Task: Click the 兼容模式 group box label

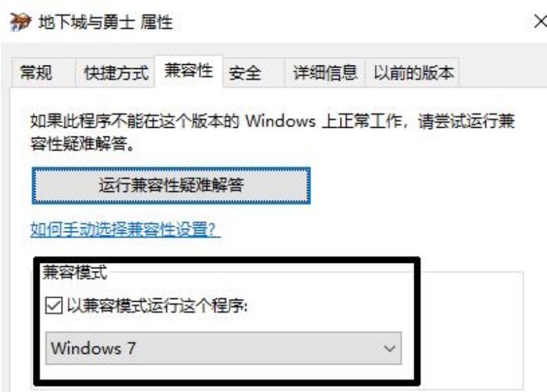Action: [x=75, y=272]
